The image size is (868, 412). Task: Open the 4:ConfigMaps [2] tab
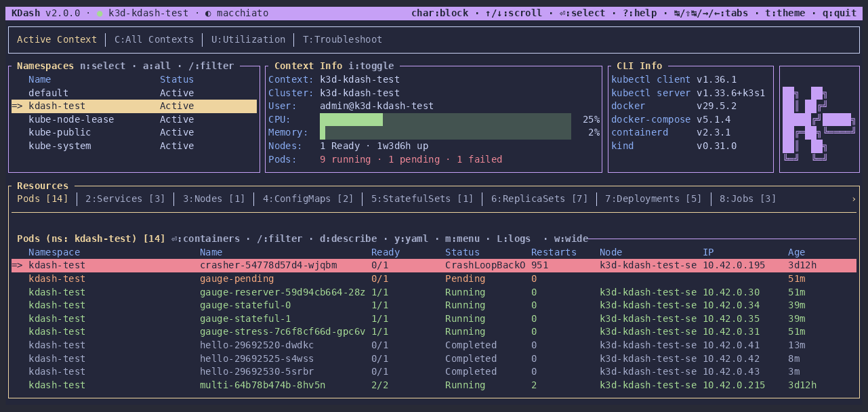click(308, 199)
